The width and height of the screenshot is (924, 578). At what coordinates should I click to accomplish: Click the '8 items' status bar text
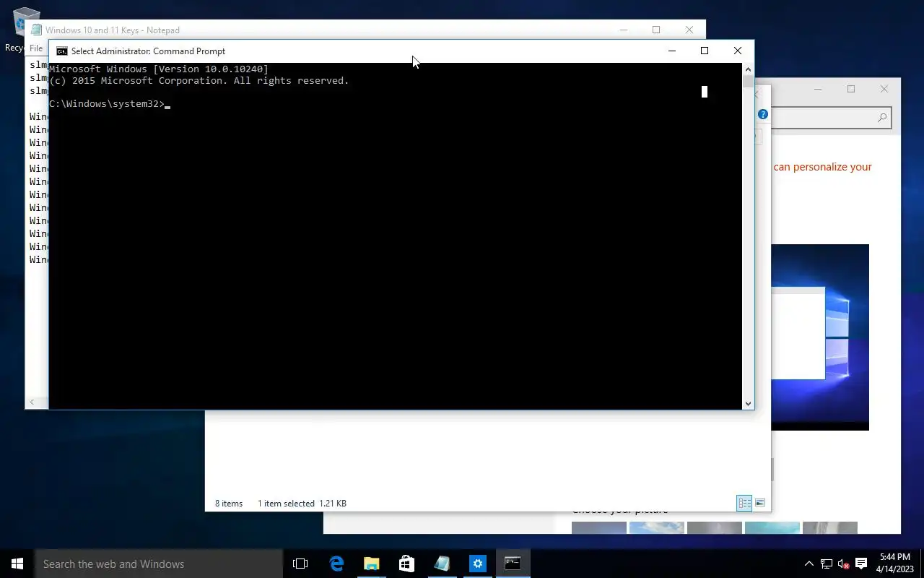click(x=229, y=504)
